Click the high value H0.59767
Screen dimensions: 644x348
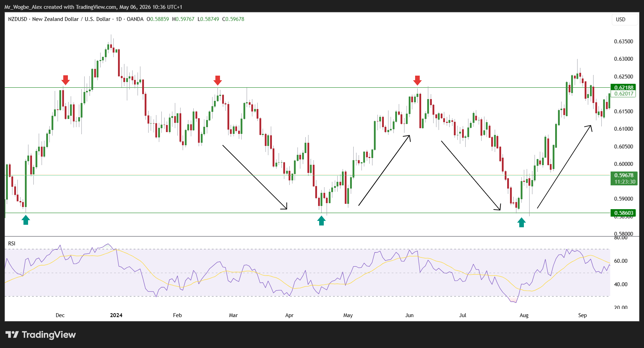tap(183, 19)
